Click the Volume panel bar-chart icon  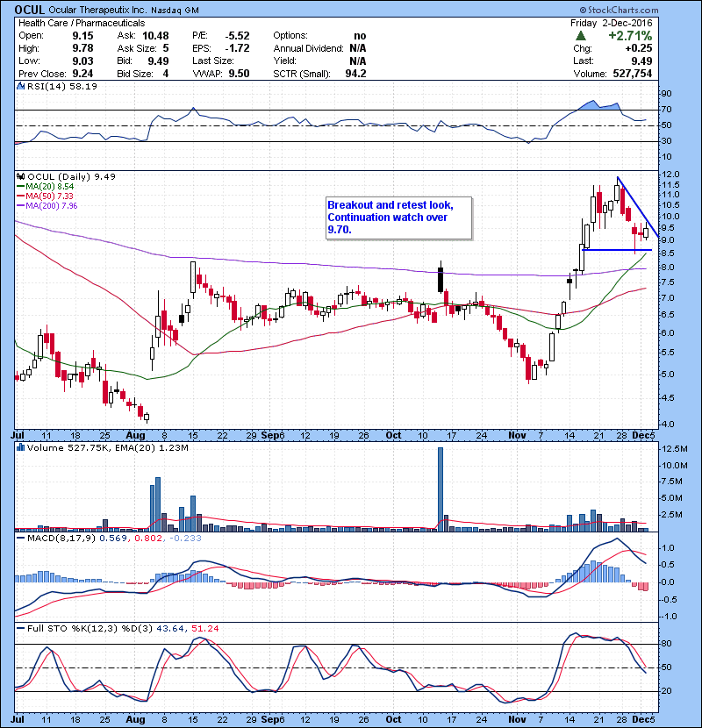[x=20, y=447]
